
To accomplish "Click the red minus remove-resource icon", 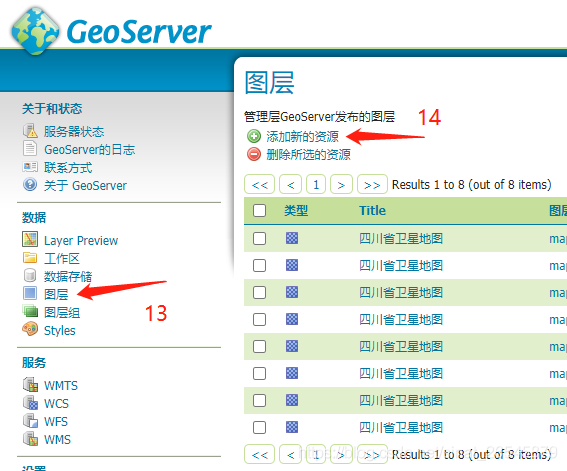I will pos(254,154).
